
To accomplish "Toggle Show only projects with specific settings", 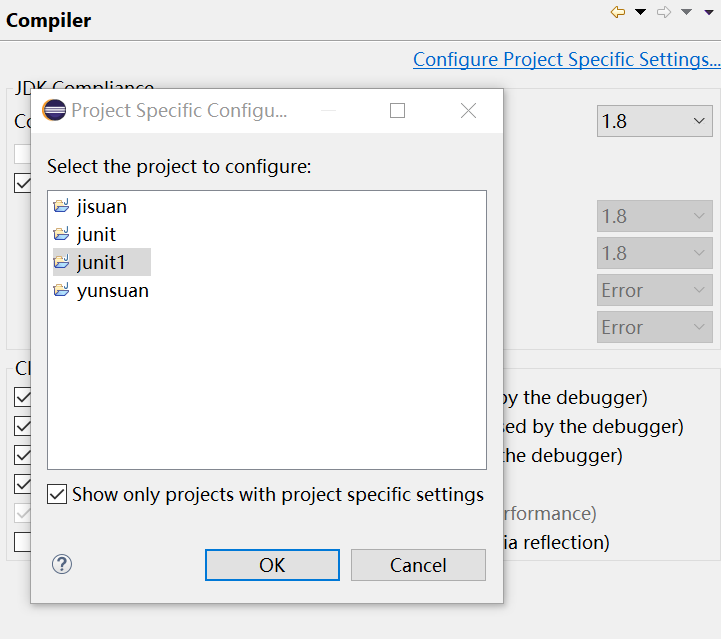I will [x=58, y=495].
